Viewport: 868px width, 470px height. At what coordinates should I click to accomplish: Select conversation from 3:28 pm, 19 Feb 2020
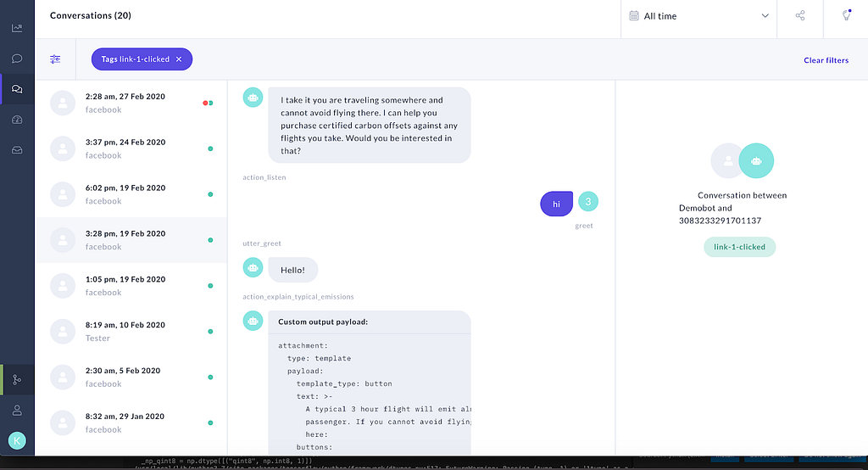131,240
